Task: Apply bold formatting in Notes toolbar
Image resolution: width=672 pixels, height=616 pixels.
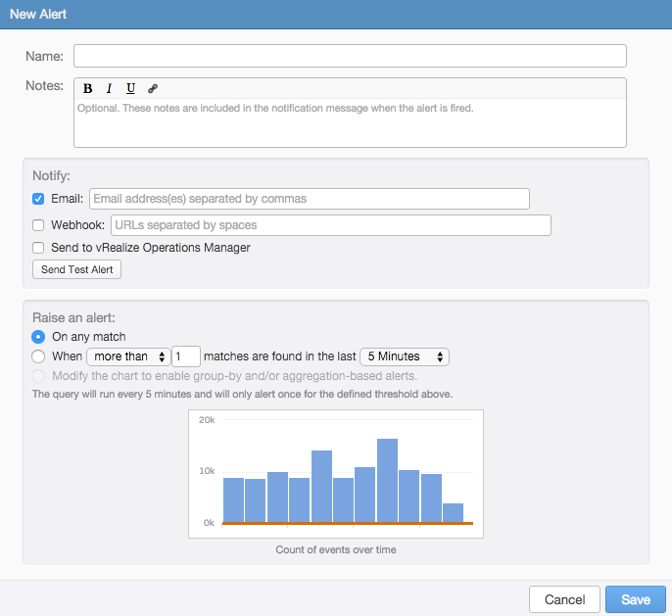Action: [88, 88]
